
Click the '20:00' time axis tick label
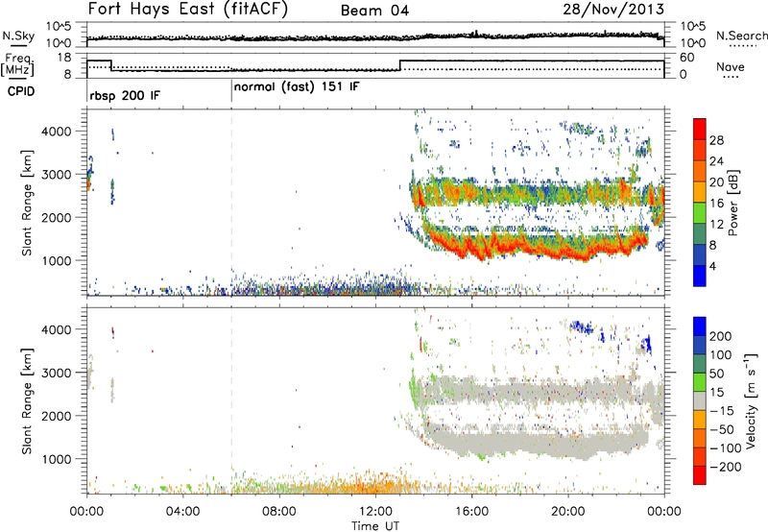coord(567,512)
